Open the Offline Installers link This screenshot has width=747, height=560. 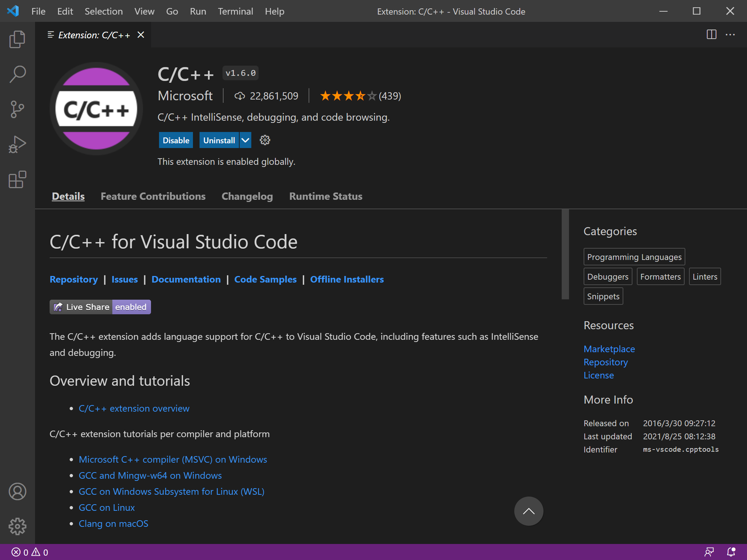pyautogui.click(x=347, y=279)
